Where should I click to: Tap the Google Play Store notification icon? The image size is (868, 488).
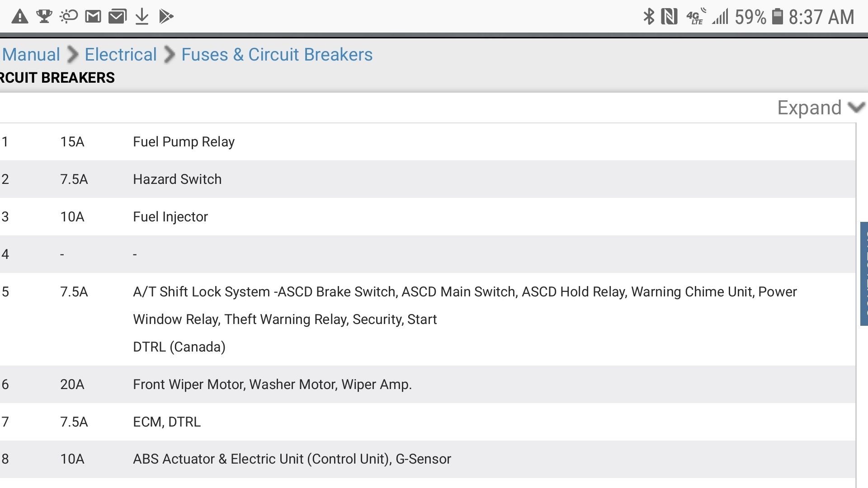pyautogui.click(x=166, y=17)
